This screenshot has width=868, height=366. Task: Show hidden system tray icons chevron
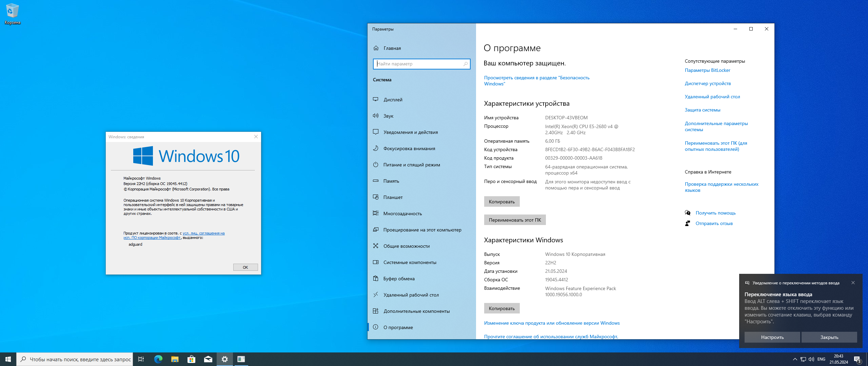pos(795,359)
